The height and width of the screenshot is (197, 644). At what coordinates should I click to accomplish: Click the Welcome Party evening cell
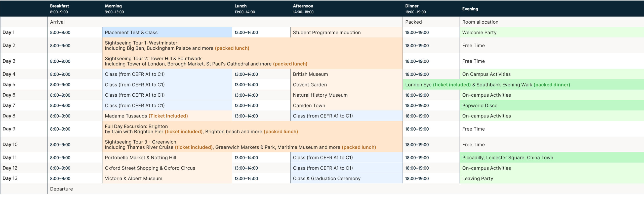[479, 32]
